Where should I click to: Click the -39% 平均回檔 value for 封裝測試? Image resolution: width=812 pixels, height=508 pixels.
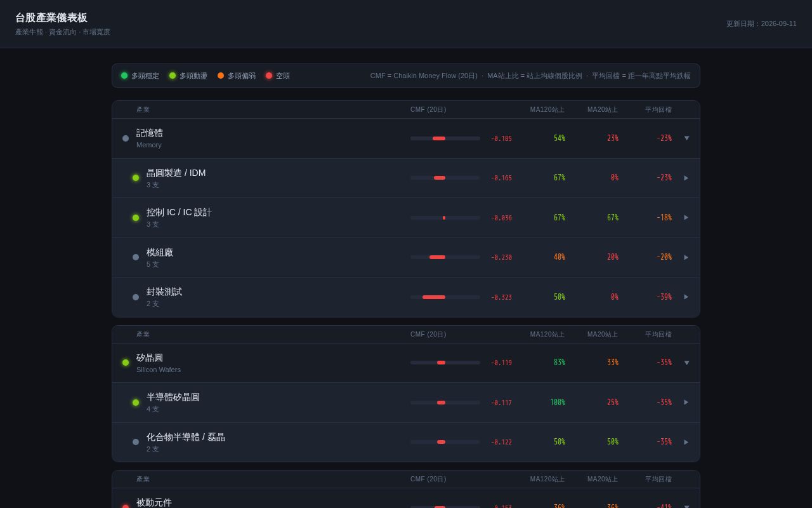coord(664,297)
